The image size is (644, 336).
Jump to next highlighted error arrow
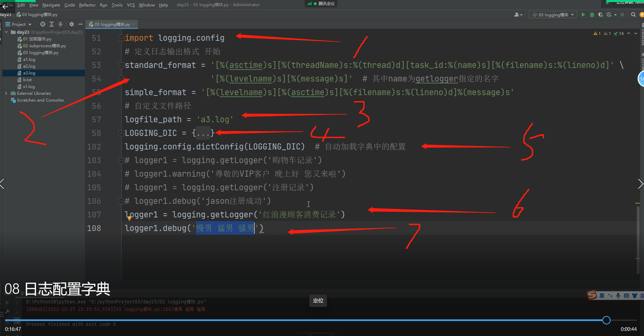click(x=636, y=33)
